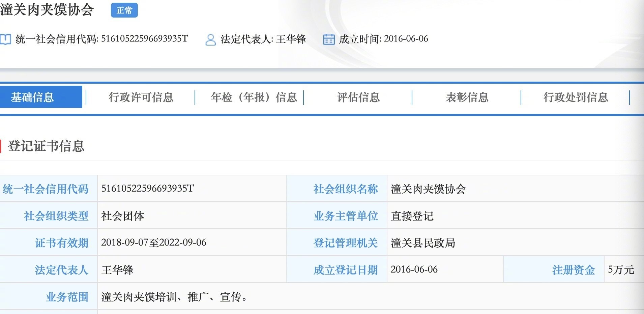Viewport: 644px width, 314px height.
Task: Click the 正常 status badge
Action: (124, 10)
